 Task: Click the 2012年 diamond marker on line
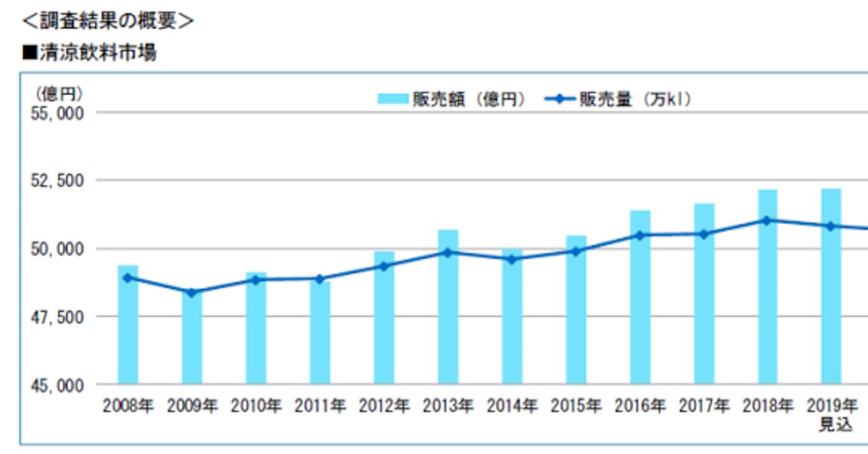(384, 266)
